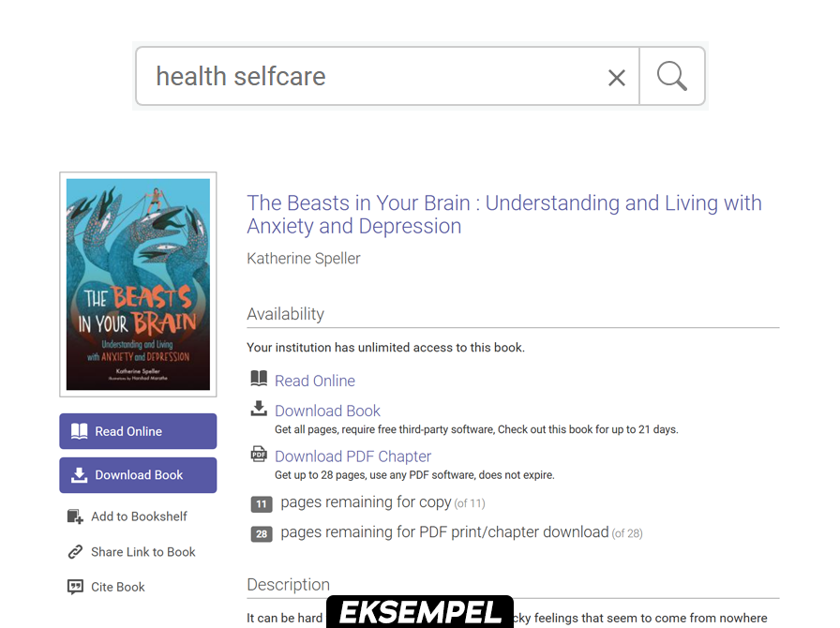
Task: Clear the search field with X icon
Action: point(616,78)
